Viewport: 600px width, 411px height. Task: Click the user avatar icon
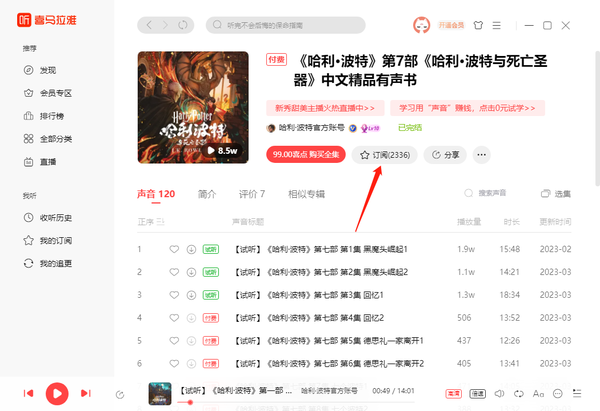coord(421,25)
